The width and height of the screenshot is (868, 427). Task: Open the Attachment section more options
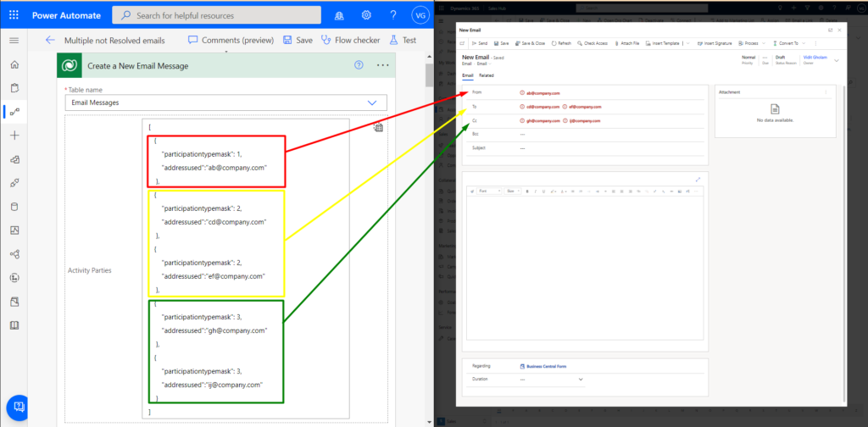tap(826, 92)
